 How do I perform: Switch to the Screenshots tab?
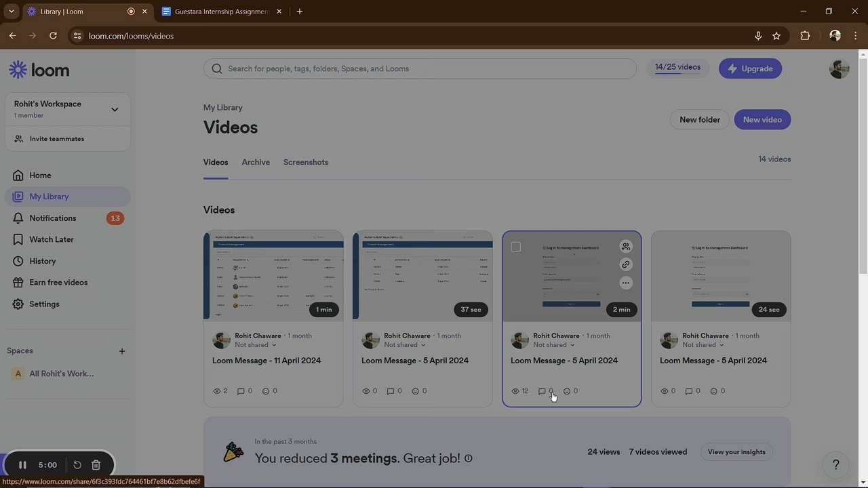(x=306, y=163)
